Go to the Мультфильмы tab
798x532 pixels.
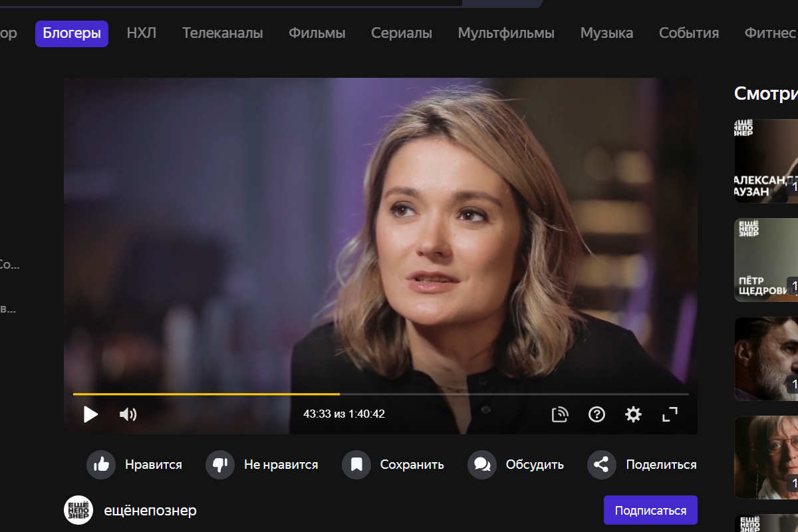(505, 33)
